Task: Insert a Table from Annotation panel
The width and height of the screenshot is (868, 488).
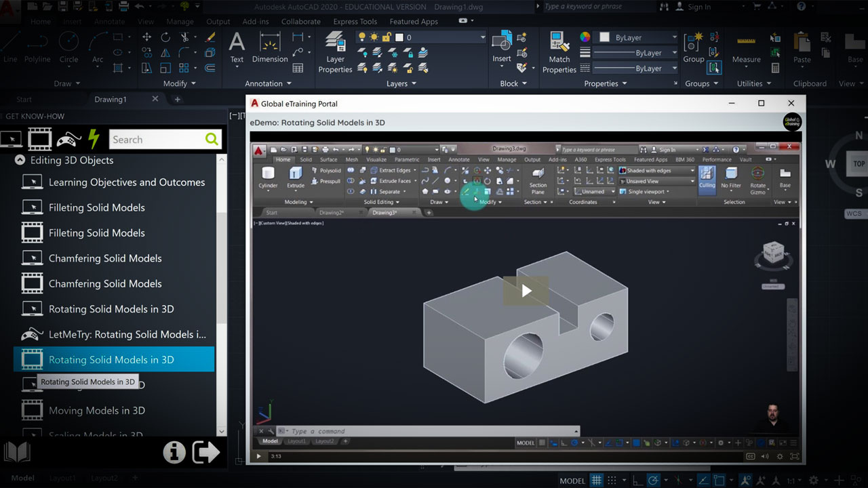Action: 298,68
